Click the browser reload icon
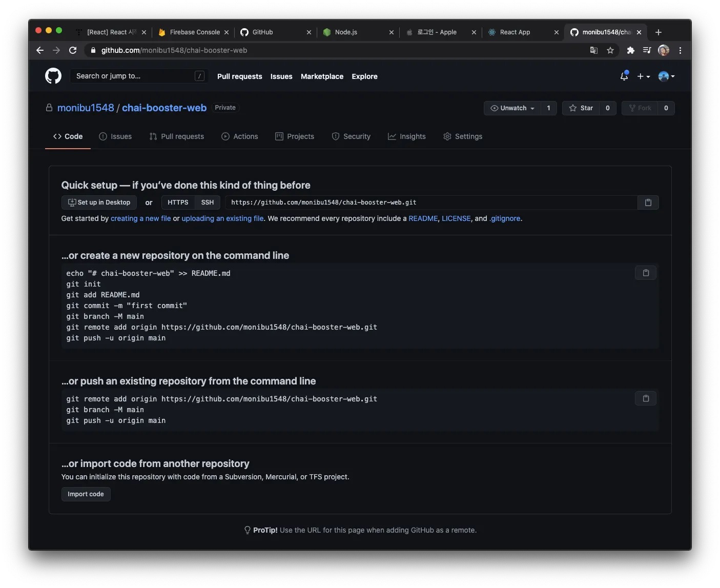 click(x=73, y=50)
